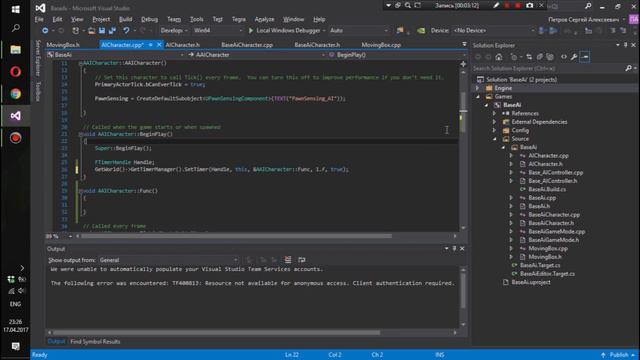The width and height of the screenshot is (640, 360).
Task: Select AICharacter.cpp in Solution Explorer
Action: pos(548,156)
